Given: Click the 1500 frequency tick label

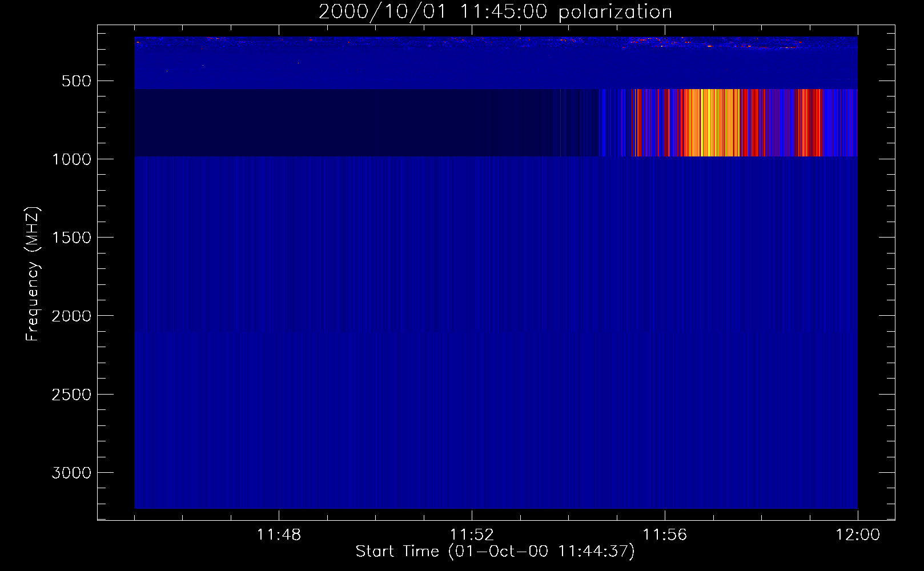Looking at the screenshot, I should (71, 238).
